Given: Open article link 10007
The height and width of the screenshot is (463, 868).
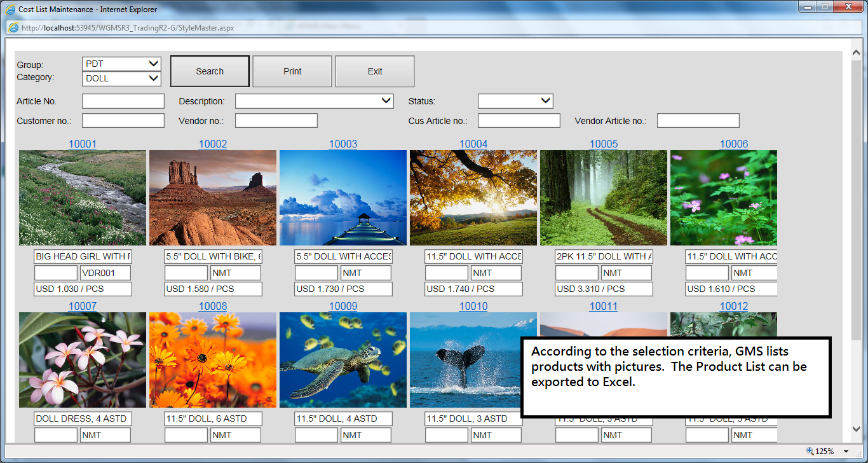Looking at the screenshot, I should coord(83,306).
